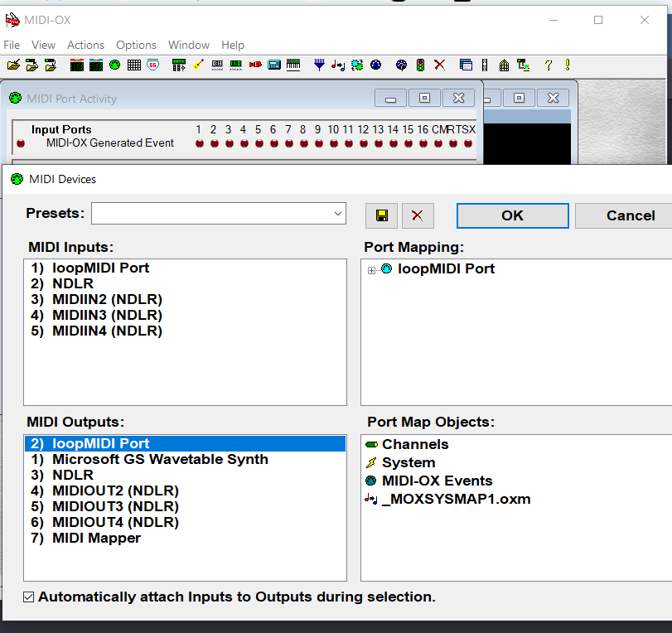The width and height of the screenshot is (672, 633).
Task: Click the third folder-with-arrow toolbar icon
Action: coord(51,65)
